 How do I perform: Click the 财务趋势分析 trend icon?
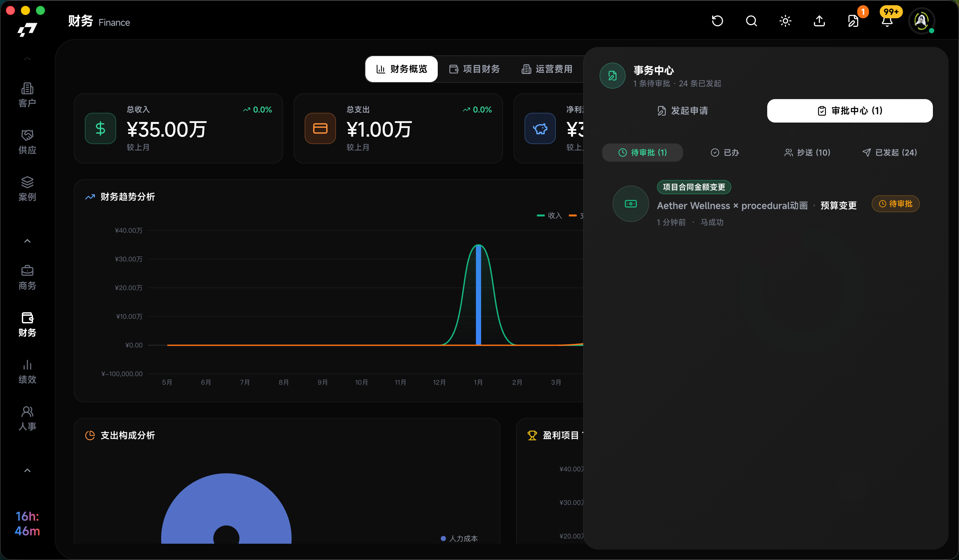(x=90, y=197)
